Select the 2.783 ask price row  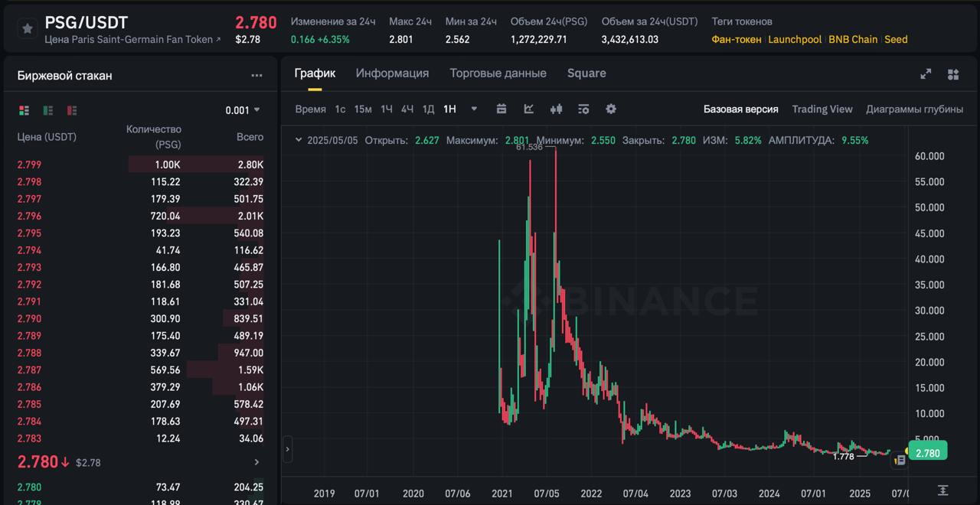[x=140, y=438]
